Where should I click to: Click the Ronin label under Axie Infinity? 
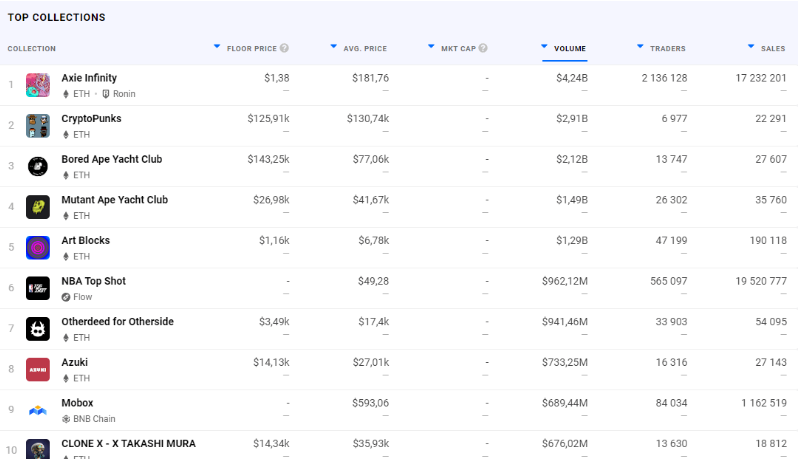(124, 94)
